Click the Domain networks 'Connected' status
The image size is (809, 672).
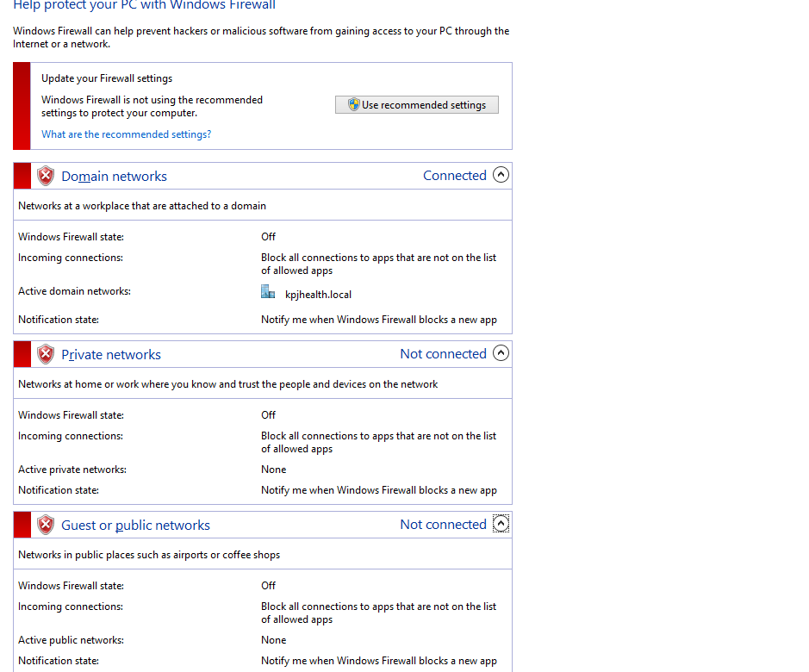[x=455, y=176]
